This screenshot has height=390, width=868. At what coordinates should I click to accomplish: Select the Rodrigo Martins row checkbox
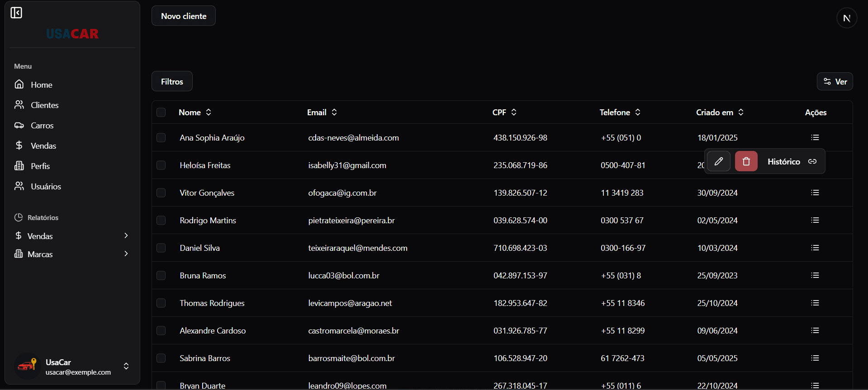tap(161, 220)
